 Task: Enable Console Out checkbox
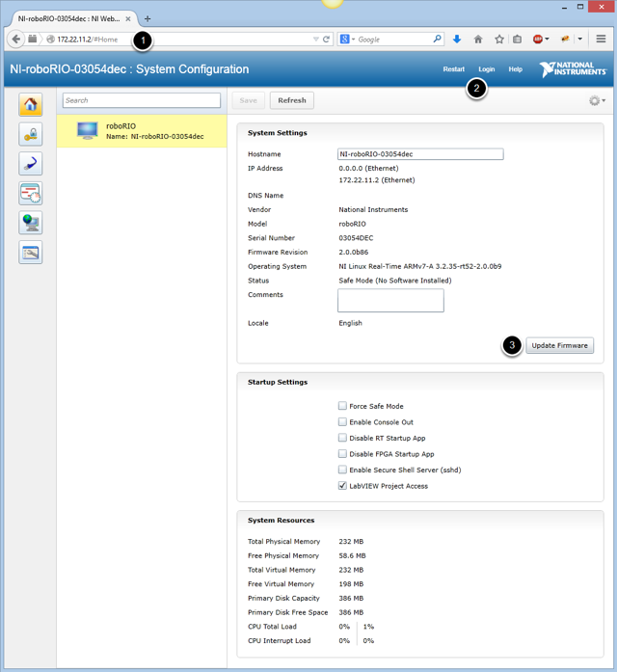coord(342,421)
